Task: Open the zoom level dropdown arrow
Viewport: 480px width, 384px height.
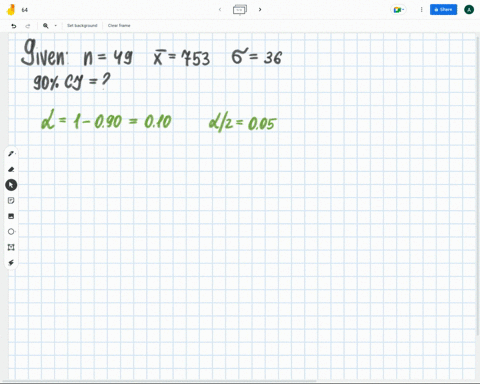Action: coord(56,26)
